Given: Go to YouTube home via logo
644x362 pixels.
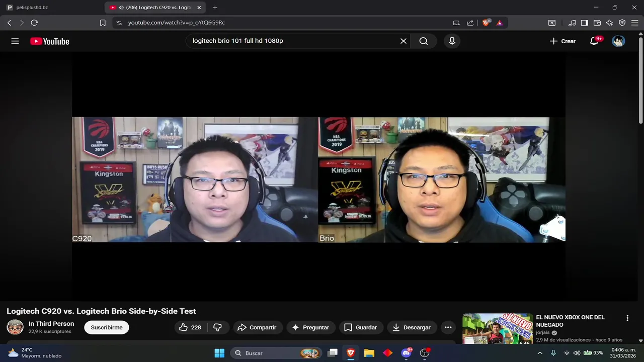Looking at the screenshot, I should pyautogui.click(x=50, y=41).
